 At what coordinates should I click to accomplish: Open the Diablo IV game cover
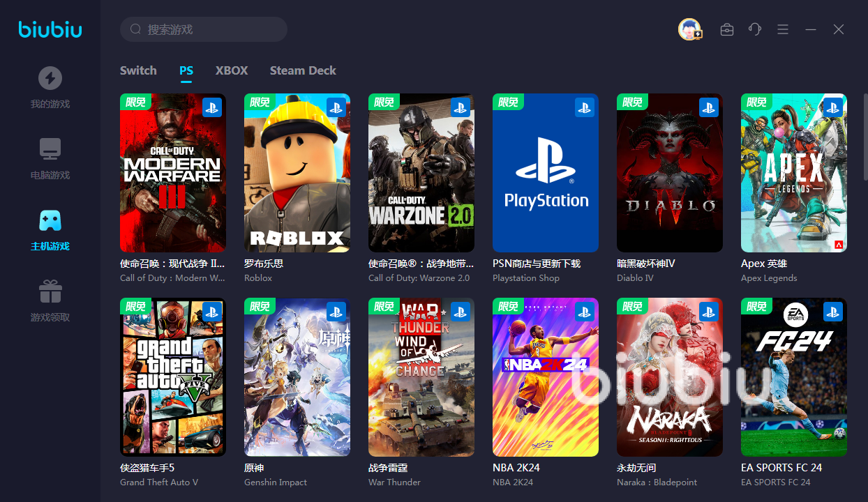(x=670, y=173)
